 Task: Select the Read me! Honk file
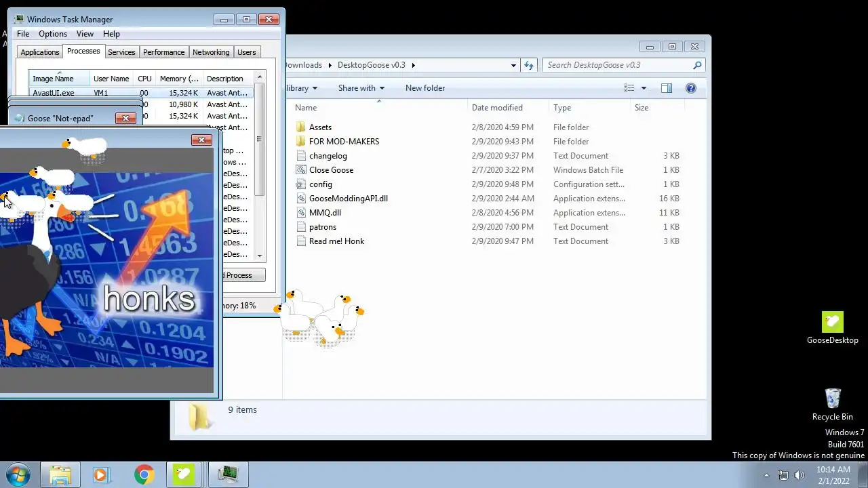coord(336,241)
